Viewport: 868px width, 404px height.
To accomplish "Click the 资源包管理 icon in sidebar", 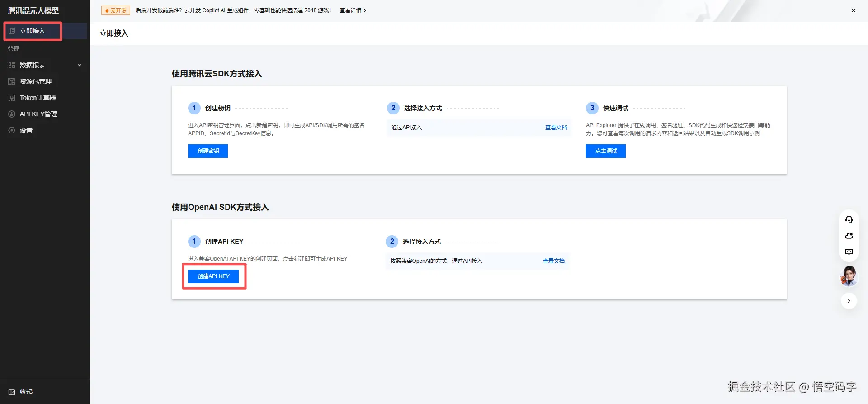I will (x=12, y=81).
